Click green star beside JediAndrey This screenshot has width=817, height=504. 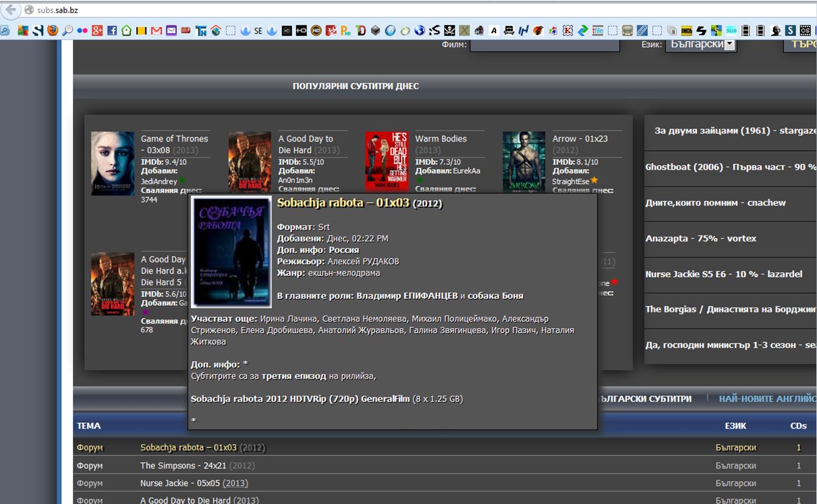[182, 180]
